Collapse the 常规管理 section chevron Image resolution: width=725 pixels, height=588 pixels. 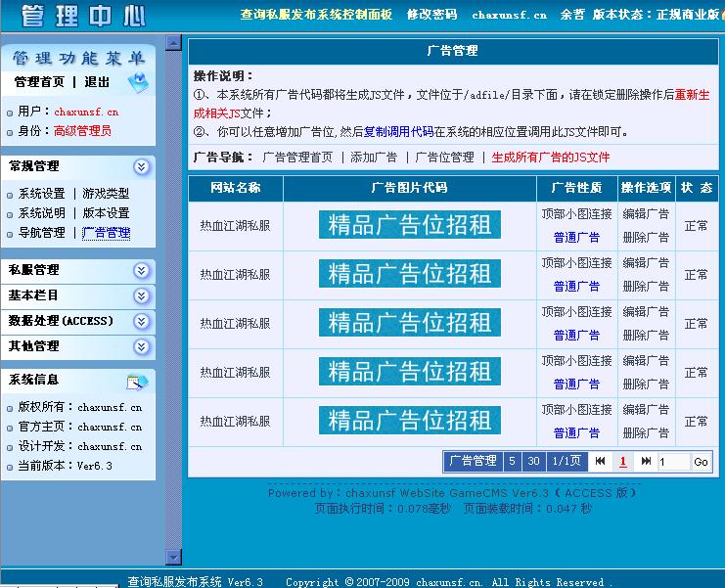(x=143, y=167)
